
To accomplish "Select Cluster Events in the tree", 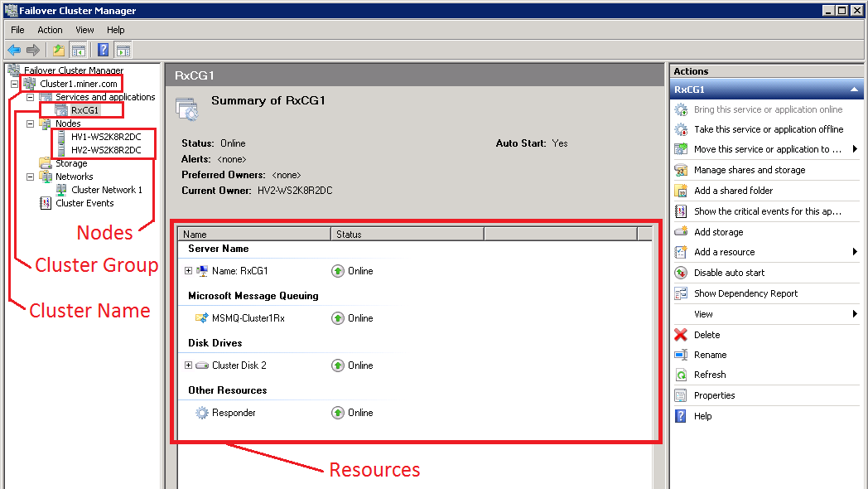I will point(84,203).
